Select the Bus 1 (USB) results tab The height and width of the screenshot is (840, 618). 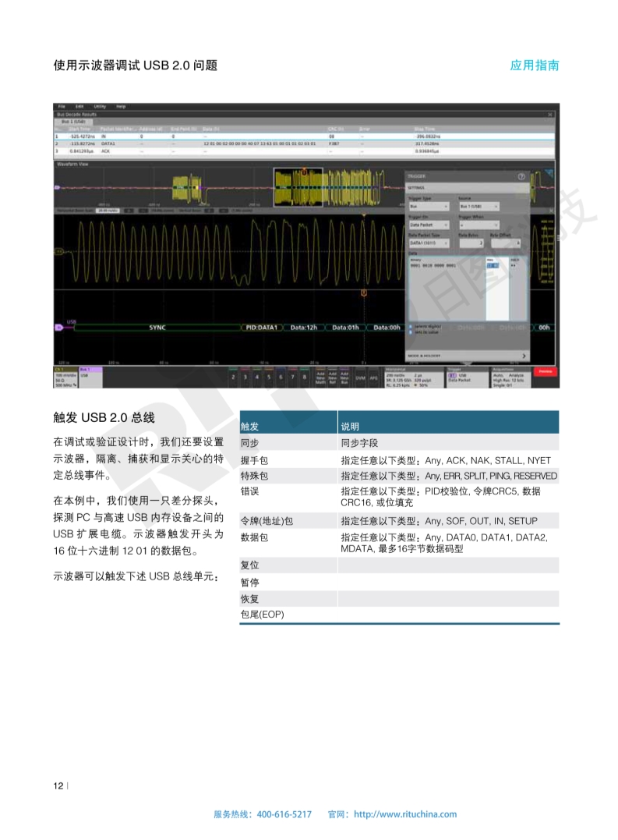pos(73,122)
